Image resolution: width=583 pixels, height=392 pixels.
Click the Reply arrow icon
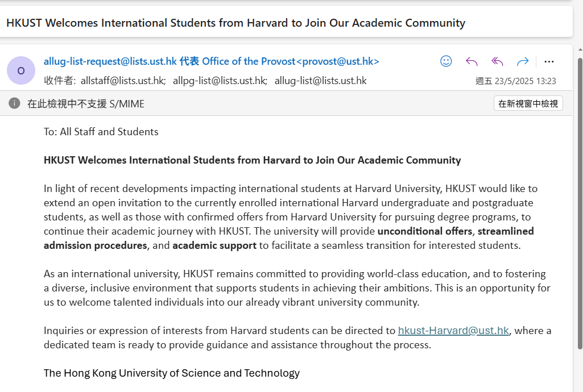pos(472,61)
